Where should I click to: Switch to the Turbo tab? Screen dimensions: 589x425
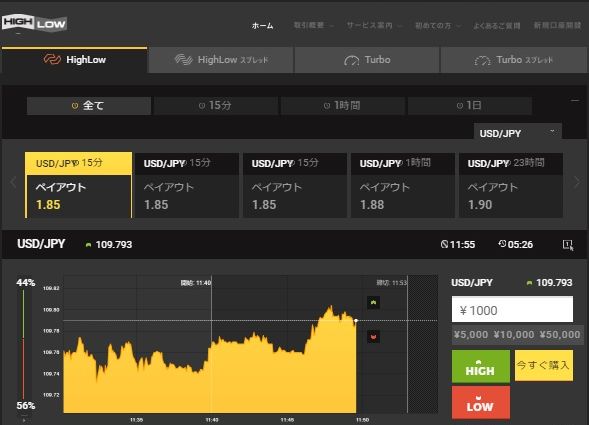[367, 60]
